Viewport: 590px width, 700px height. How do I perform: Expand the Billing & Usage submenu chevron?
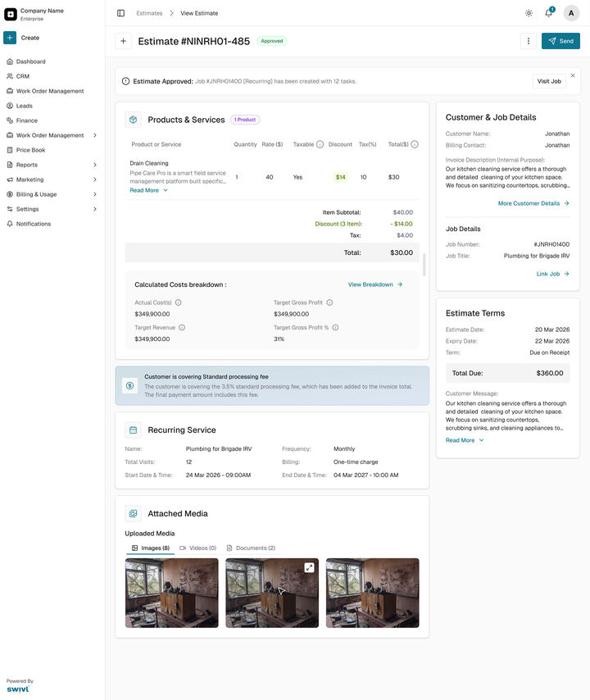[95, 194]
